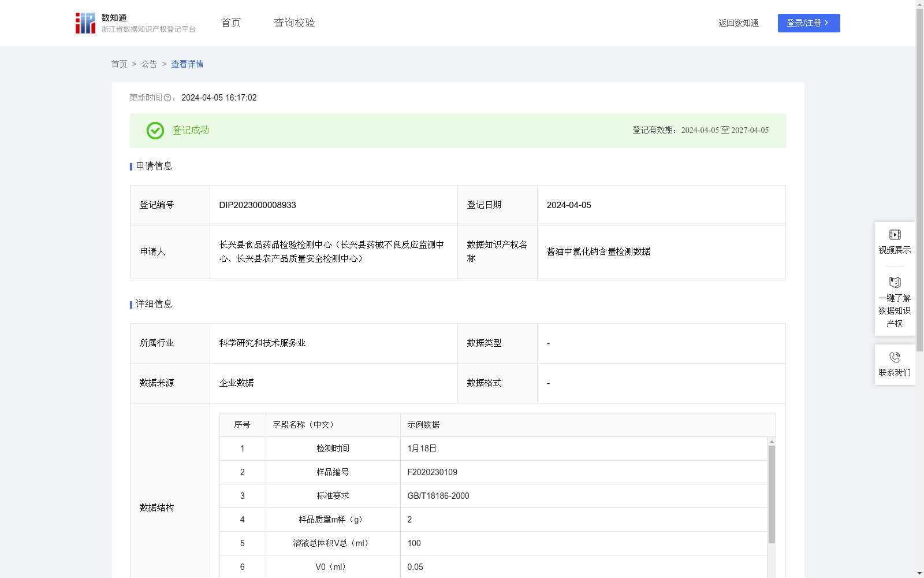Click the 返回数知通 link
924x578 pixels.
(x=739, y=23)
